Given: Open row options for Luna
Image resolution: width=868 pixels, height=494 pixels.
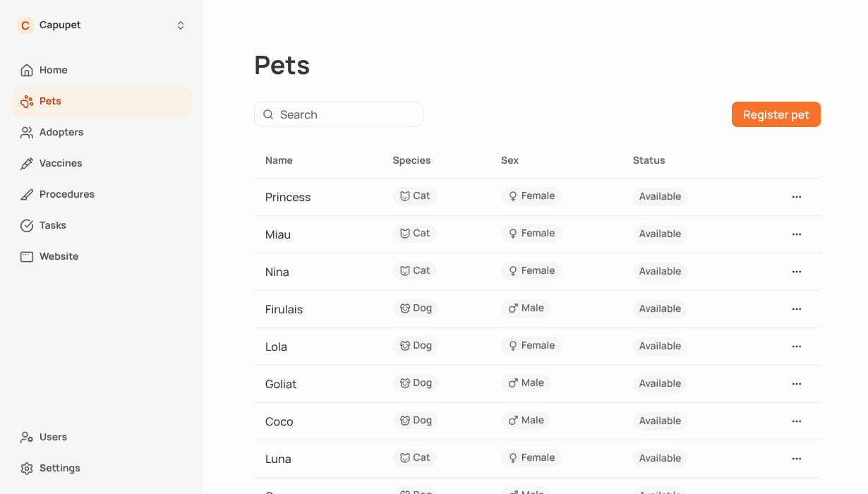Looking at the screenshot, I should (x=797, y=459).
